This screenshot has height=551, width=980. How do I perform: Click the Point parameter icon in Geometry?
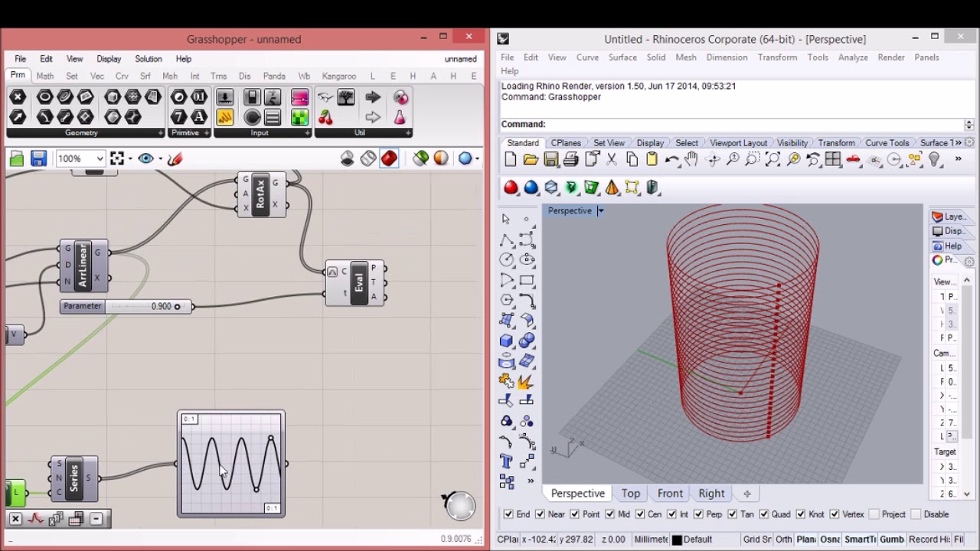[x=18, y=97]
